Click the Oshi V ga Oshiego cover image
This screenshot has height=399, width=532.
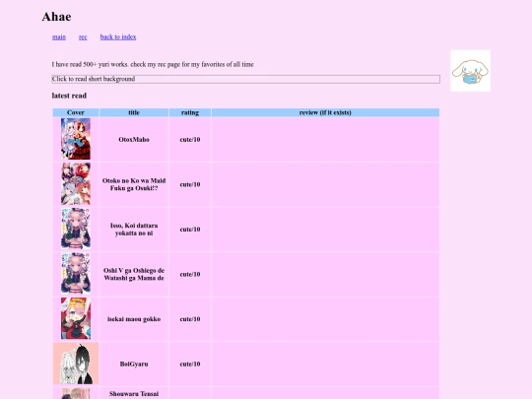point(76,274)
